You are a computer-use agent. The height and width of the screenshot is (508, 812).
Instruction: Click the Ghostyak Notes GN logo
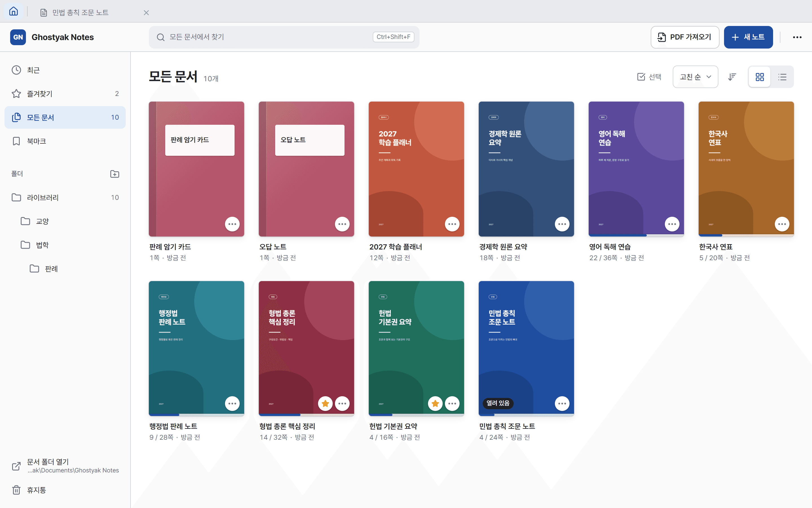18,37
